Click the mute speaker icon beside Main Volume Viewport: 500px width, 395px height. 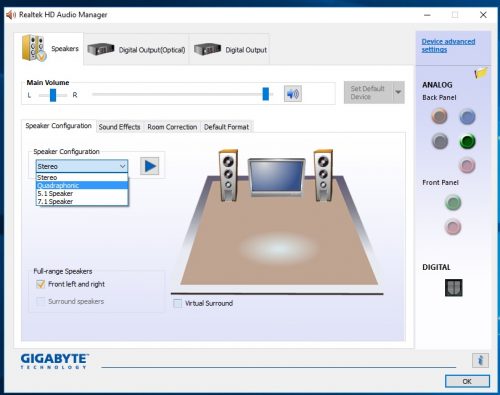[x=293, y=94]
